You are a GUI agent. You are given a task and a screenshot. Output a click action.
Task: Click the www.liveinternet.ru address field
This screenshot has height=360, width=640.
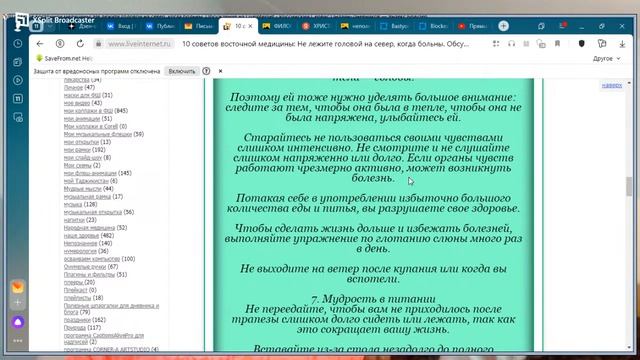(x=139, y=44)
